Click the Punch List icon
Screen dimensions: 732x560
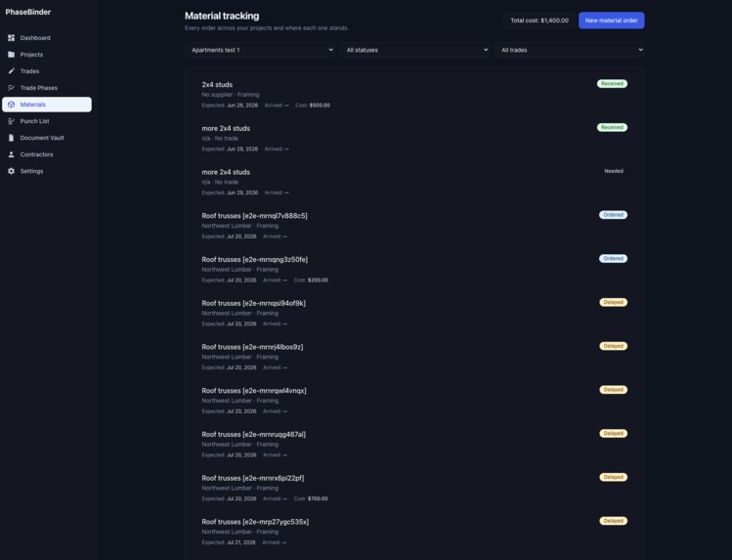coord(11,121)
